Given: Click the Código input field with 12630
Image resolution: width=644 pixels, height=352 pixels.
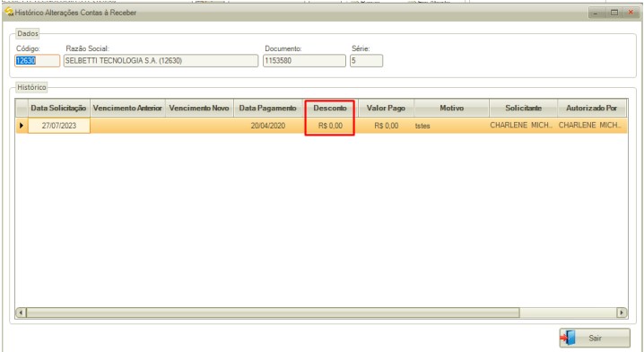Looking at the screenshot, I should click(x=38, y=61).
